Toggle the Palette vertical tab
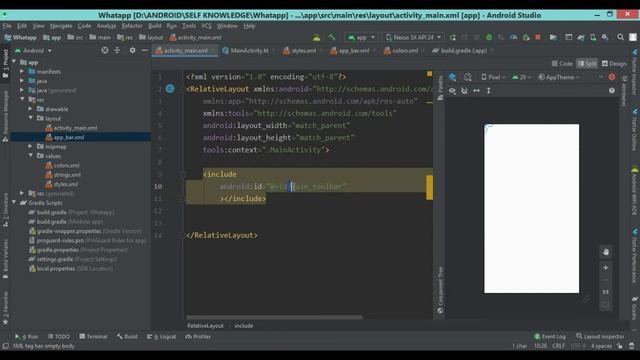640x360 pixels. pyautogui.click(x=440, y=88)
